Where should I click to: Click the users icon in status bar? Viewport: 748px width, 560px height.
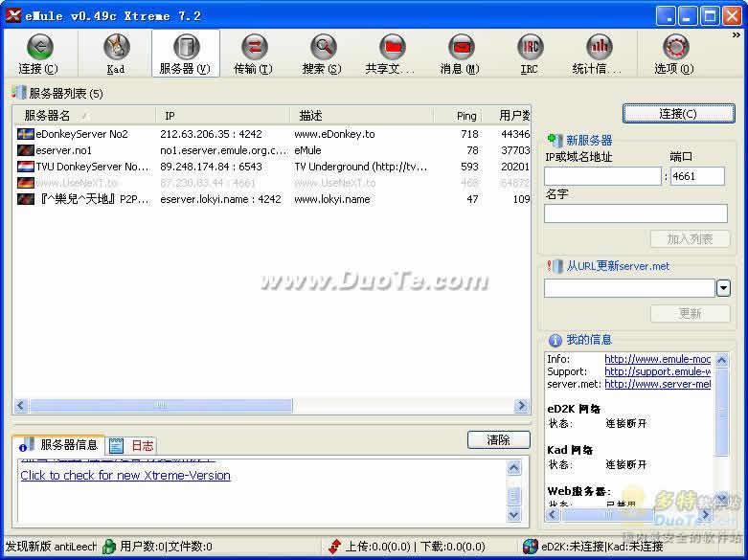tap(109, 547)
